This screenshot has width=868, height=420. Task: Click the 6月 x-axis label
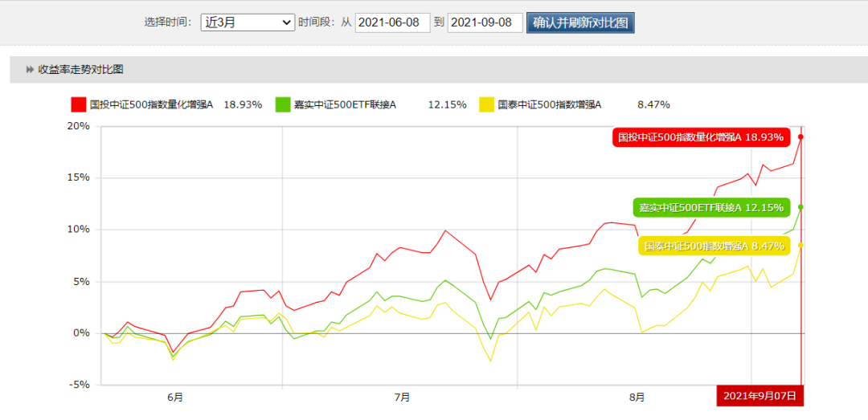[175, 398]
